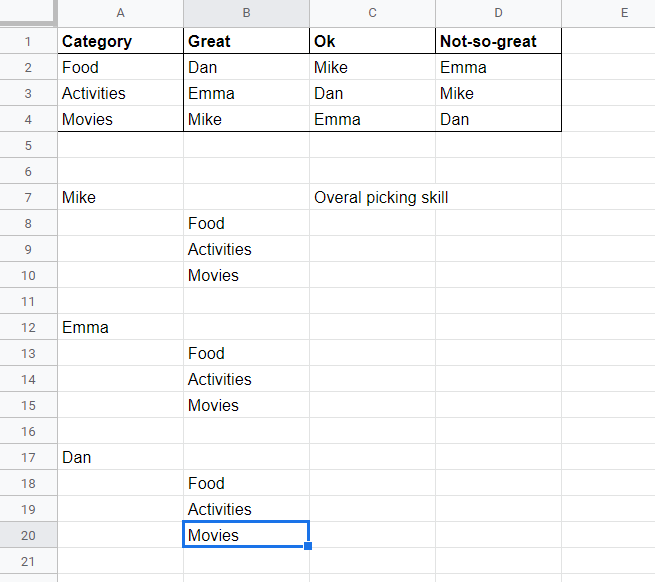Select the "Overal picking skill" cell

(381, 198)
